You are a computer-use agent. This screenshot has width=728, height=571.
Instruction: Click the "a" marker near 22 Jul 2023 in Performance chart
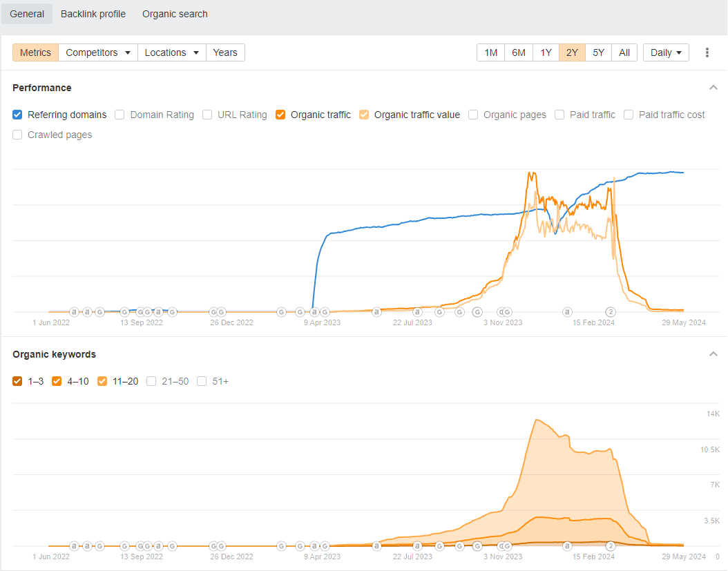pos(417,312)
